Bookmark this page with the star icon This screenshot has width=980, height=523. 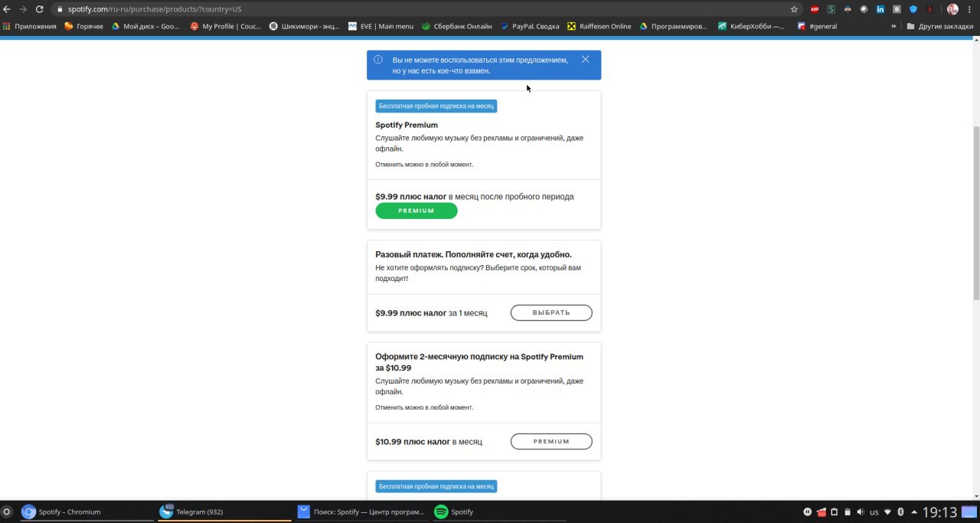[794, 9]
